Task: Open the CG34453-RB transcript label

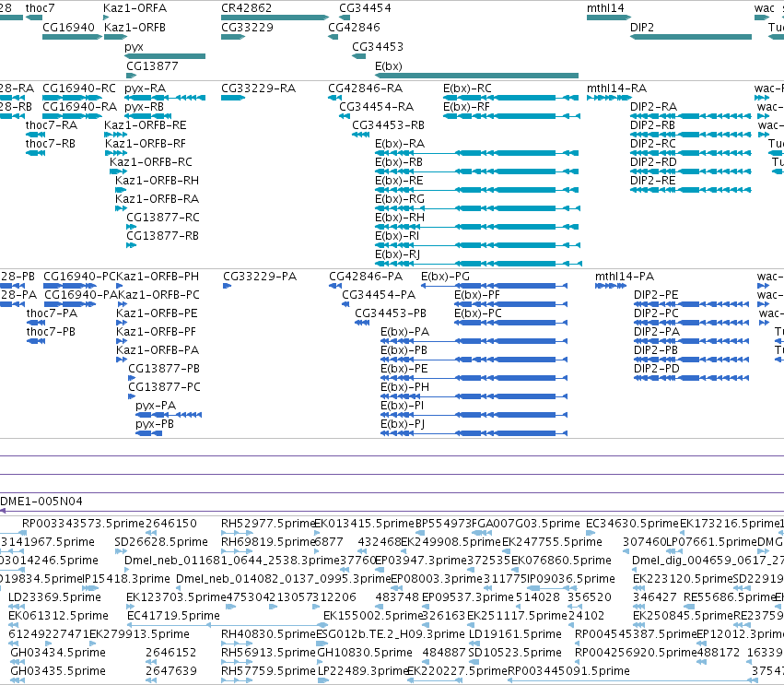Action: tap(389, 125)
